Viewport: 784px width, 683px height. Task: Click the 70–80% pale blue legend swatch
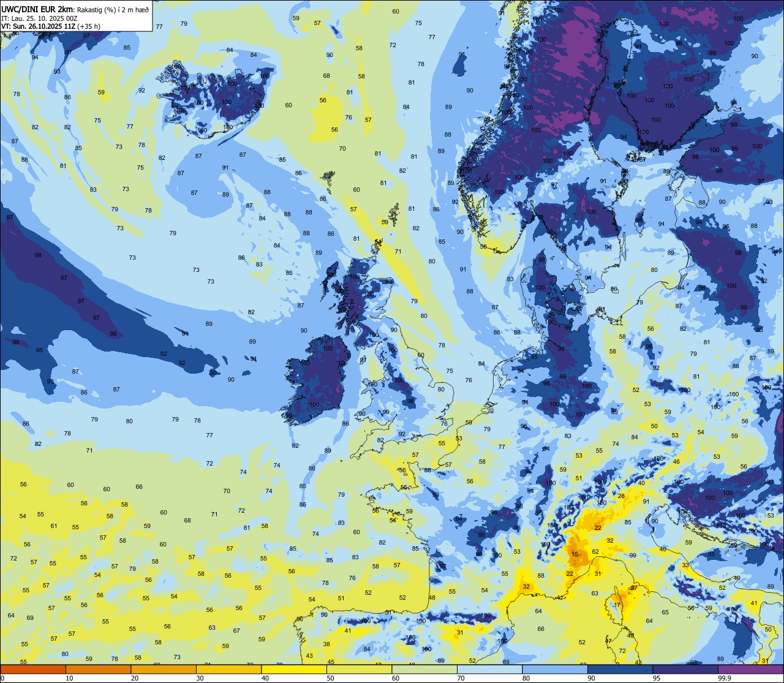pos(489,669)
